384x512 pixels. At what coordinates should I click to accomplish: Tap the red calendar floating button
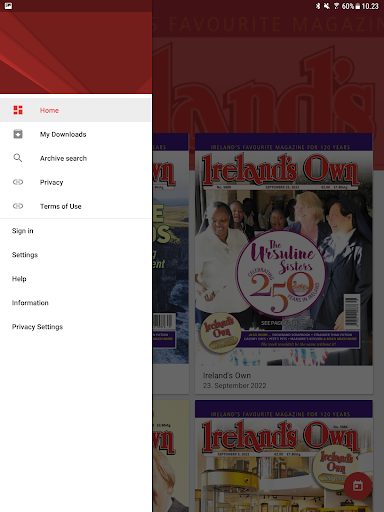point(358,486)
